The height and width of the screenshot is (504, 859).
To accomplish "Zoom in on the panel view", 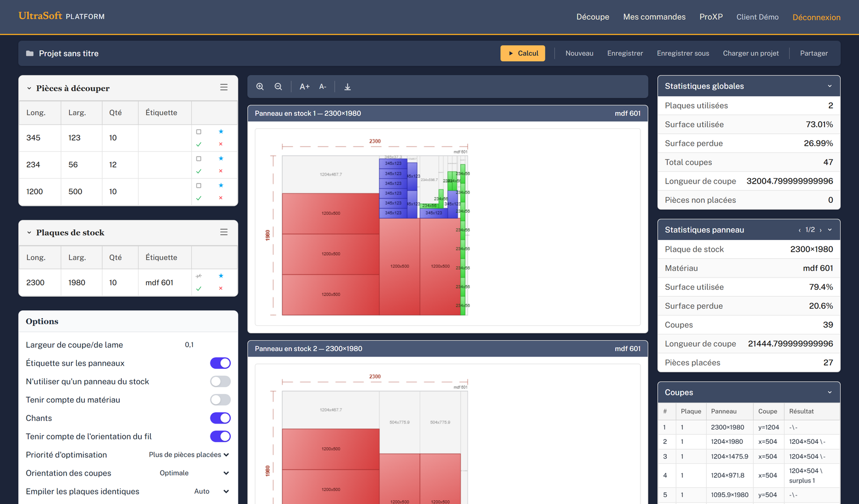I will (x=260, y=86).
